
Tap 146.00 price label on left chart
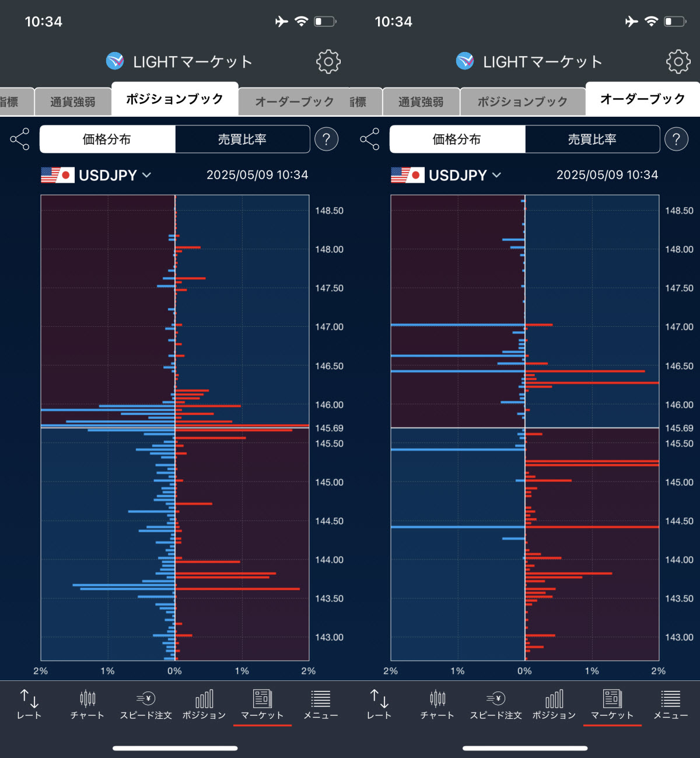pos(329,404)
